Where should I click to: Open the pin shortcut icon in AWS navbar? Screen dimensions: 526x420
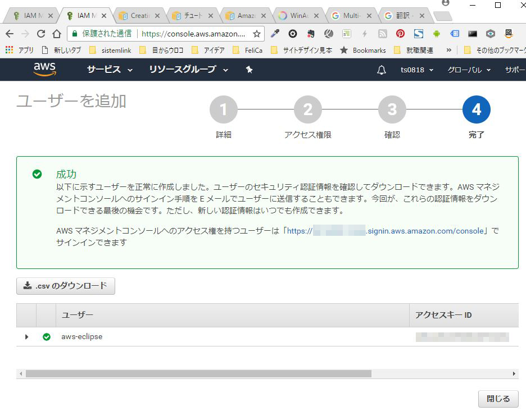(249, 70)
